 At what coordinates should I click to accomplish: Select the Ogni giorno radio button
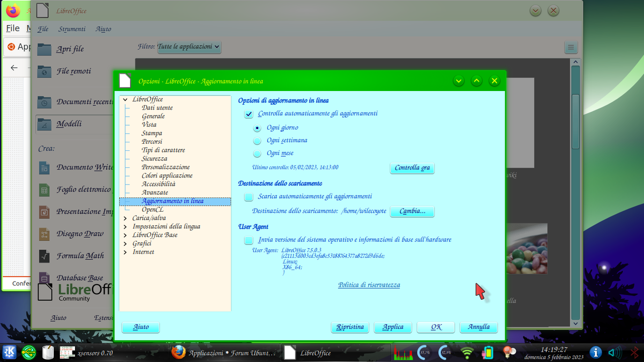point(257,128)
